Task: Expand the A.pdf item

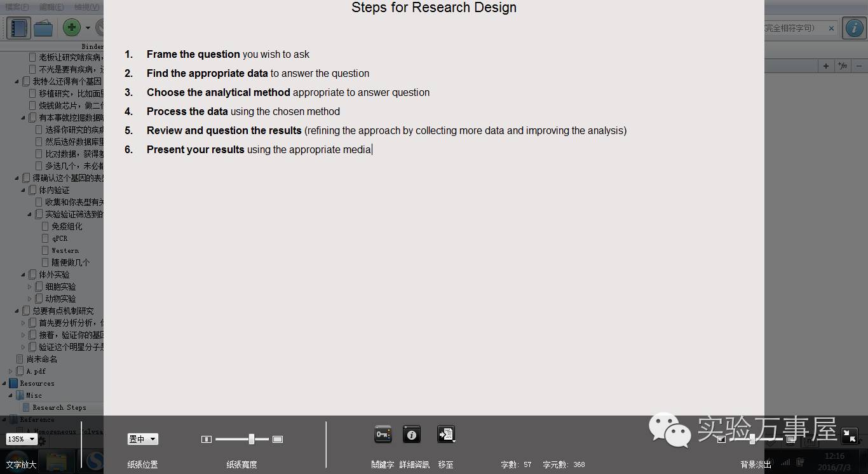Action: coord(11,371)
